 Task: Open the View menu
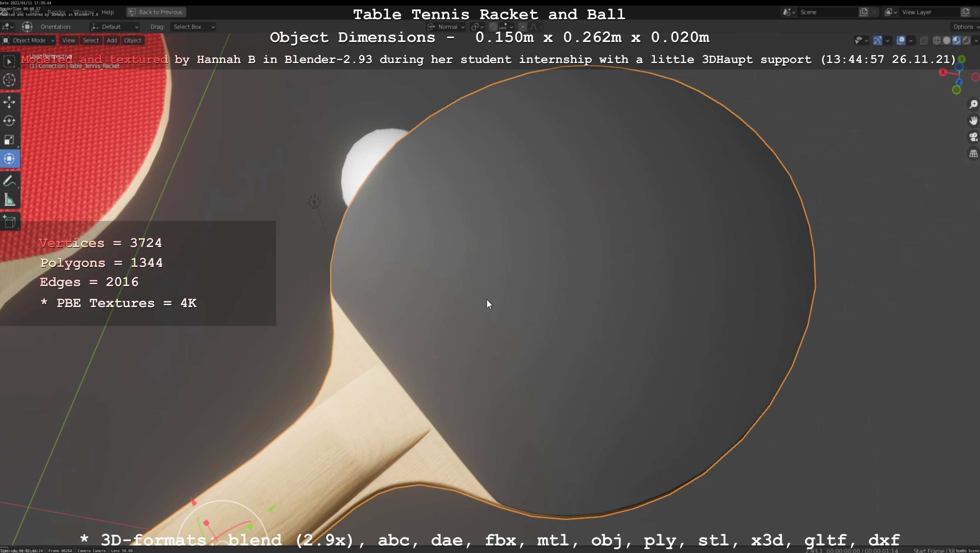point(69,40)
